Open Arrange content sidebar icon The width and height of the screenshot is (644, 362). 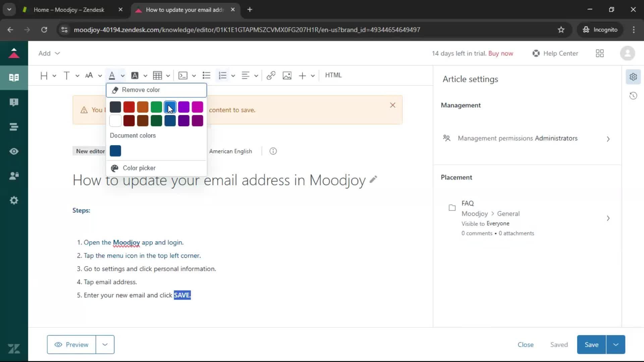coord(14,127)
